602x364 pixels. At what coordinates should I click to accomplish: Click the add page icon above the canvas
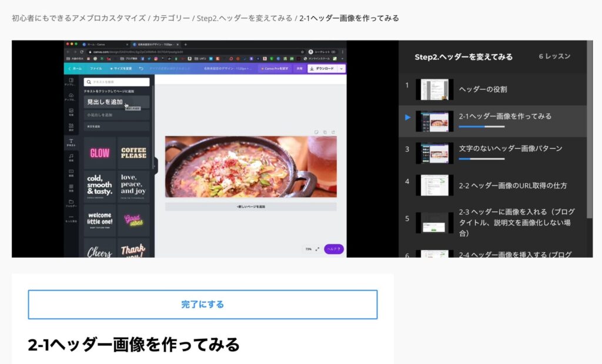(x=333, y=132)
